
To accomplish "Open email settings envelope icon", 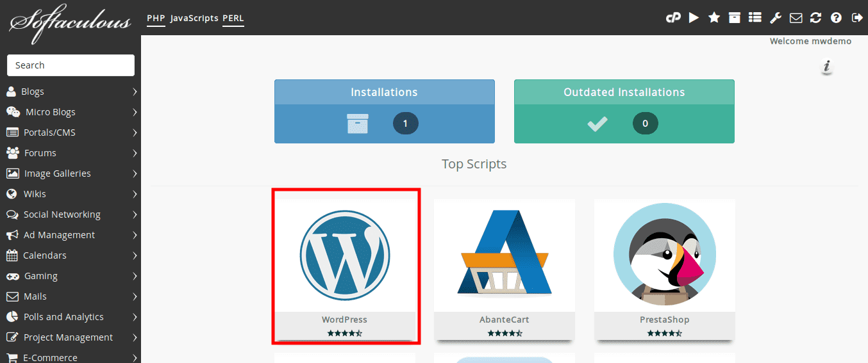I will pos(796,18).
